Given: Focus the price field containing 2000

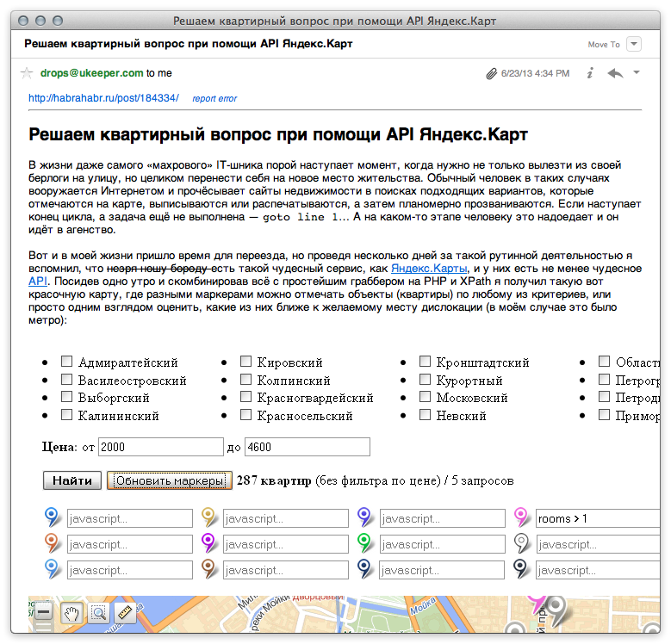Looking at the screenshot, I should 161,447.
